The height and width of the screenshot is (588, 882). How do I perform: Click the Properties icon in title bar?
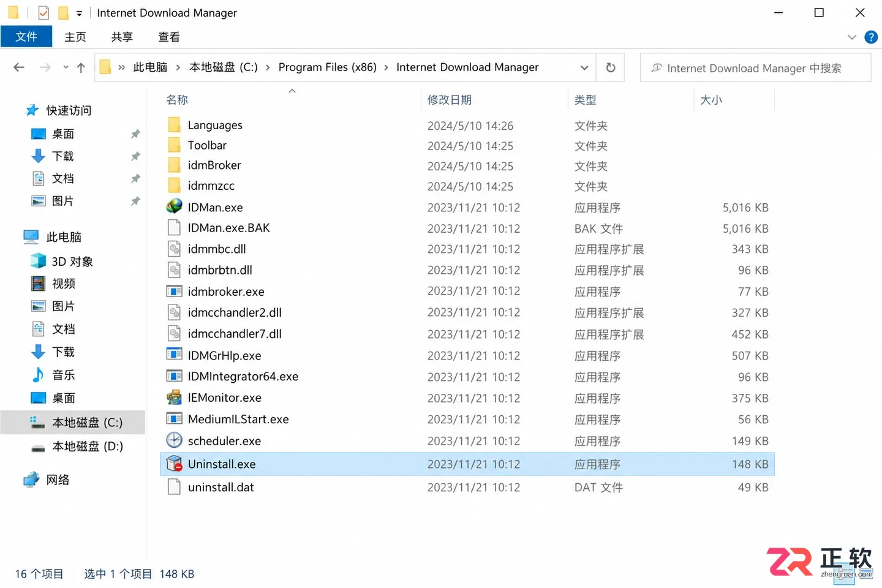pos(43,12)
